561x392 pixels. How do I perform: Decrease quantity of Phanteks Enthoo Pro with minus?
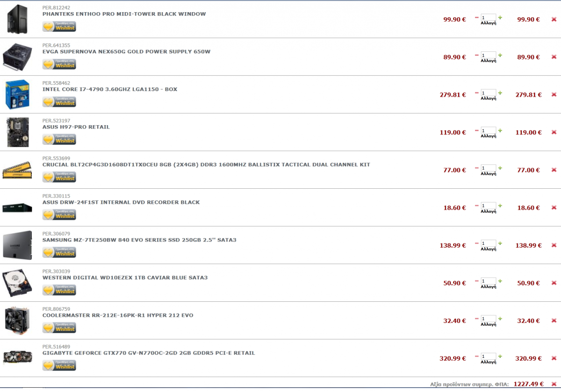476,18
